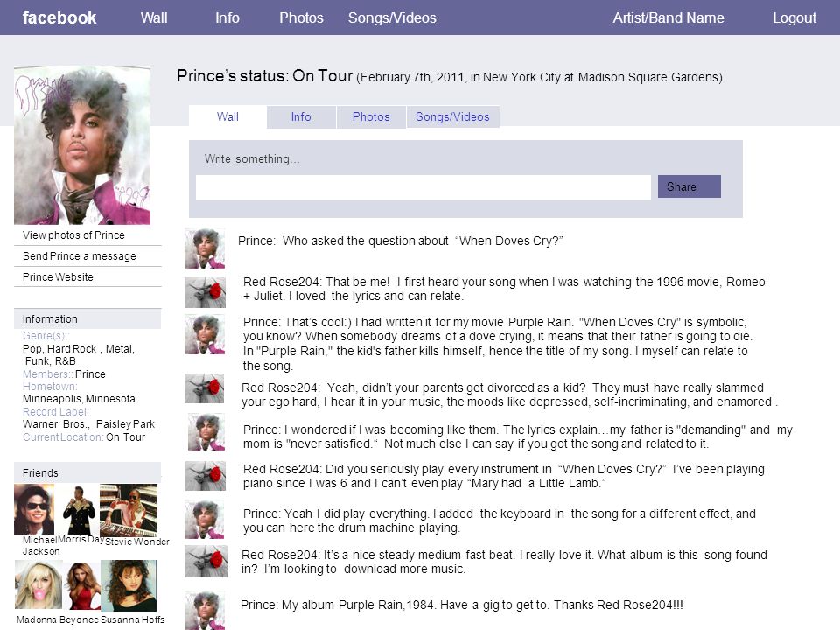Click the Madison Square Gardens tour date text
The image size is (840, 630).
(x=540, y=77)
